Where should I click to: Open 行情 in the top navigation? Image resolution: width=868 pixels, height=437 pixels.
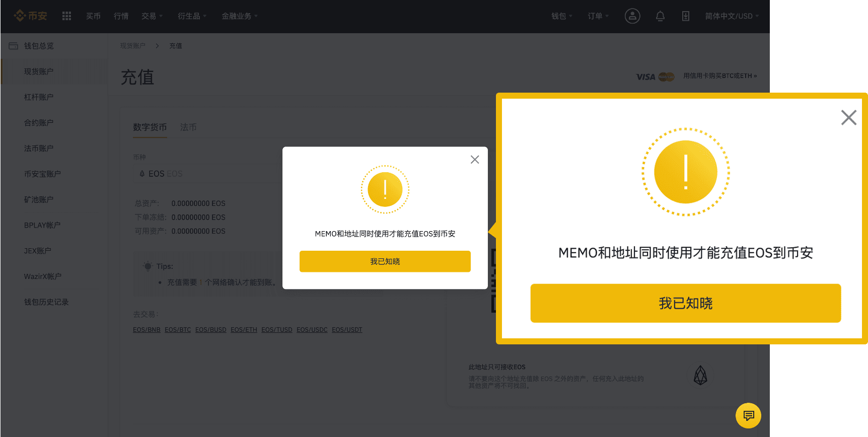tap(121, 16)
